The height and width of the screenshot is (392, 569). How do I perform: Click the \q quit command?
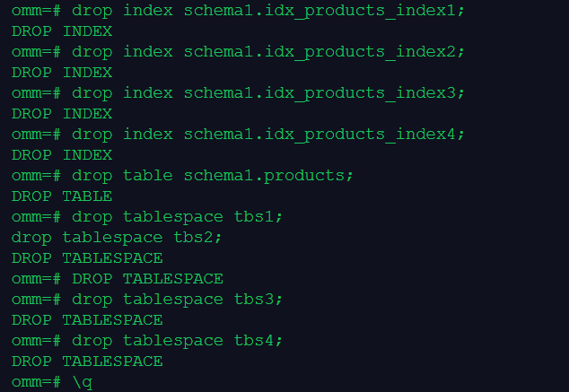click(83, 382)
